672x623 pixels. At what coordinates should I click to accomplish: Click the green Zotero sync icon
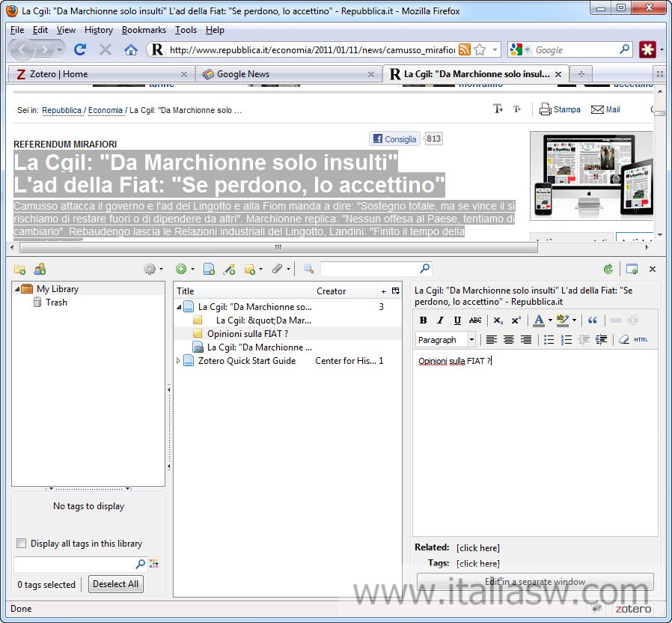[x=608, y=269]
